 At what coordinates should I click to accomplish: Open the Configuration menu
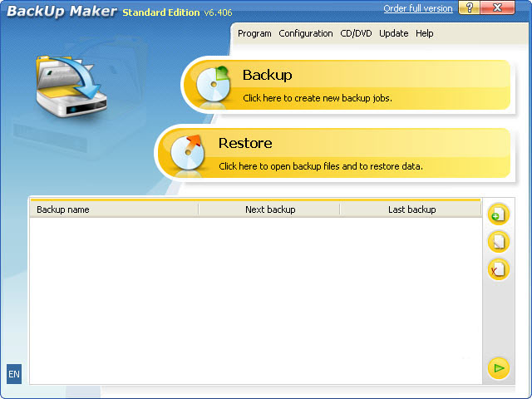coord(306,33)
